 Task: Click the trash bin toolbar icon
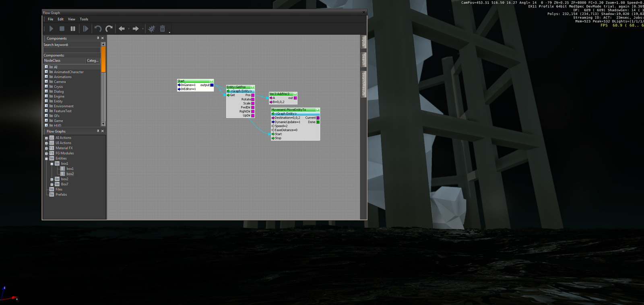163,29
